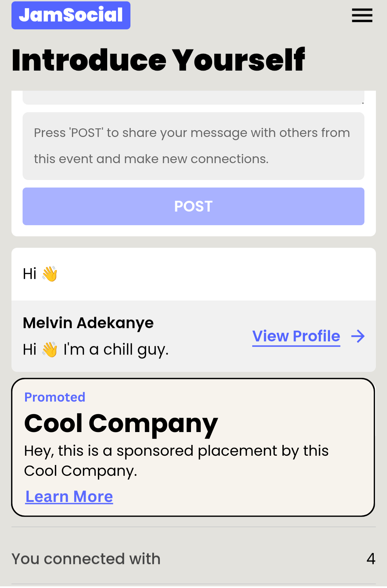Click the 'Press POST to share' hint box
The image size is (387, 588).
tap(193, 146)
